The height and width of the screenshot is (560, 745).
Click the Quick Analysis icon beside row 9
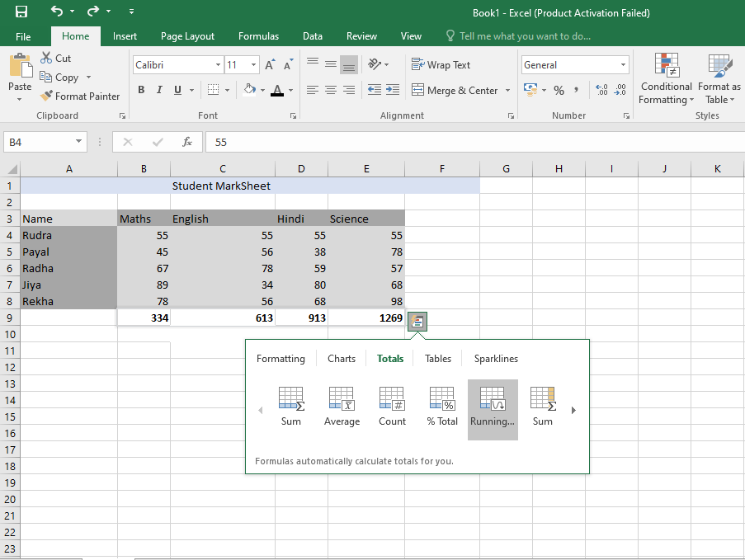click(x=417, y=322)
